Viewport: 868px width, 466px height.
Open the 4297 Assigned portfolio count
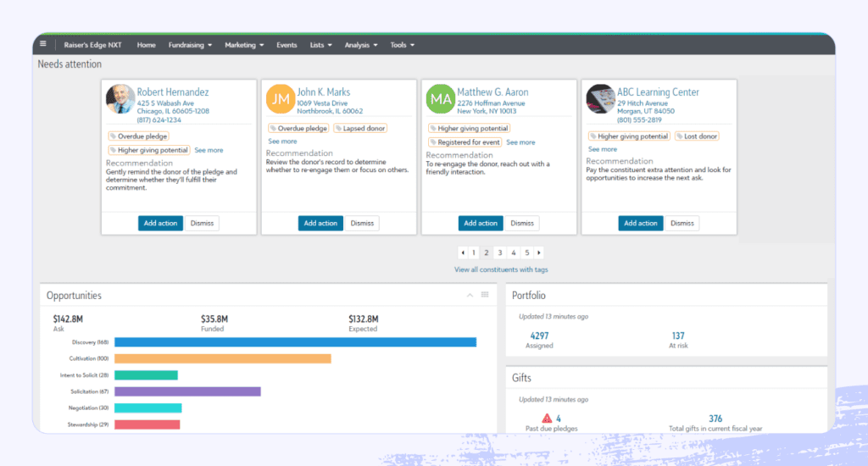[x=539, y=336]
